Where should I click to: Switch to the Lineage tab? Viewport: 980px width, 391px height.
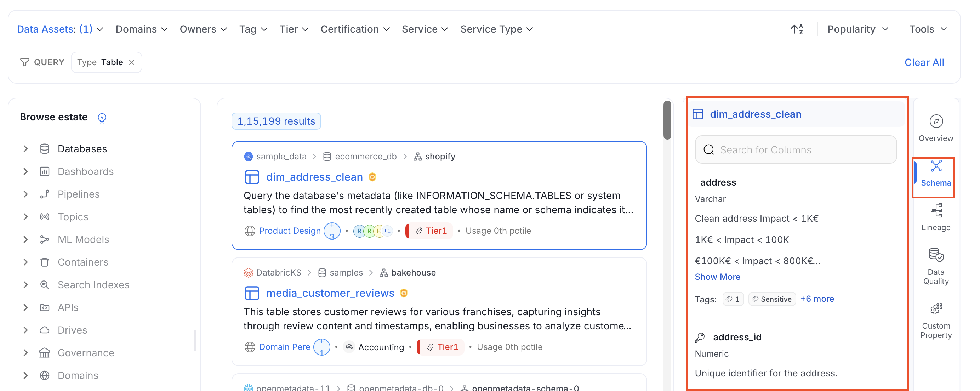pyautogui.click(x=935, y=218)
